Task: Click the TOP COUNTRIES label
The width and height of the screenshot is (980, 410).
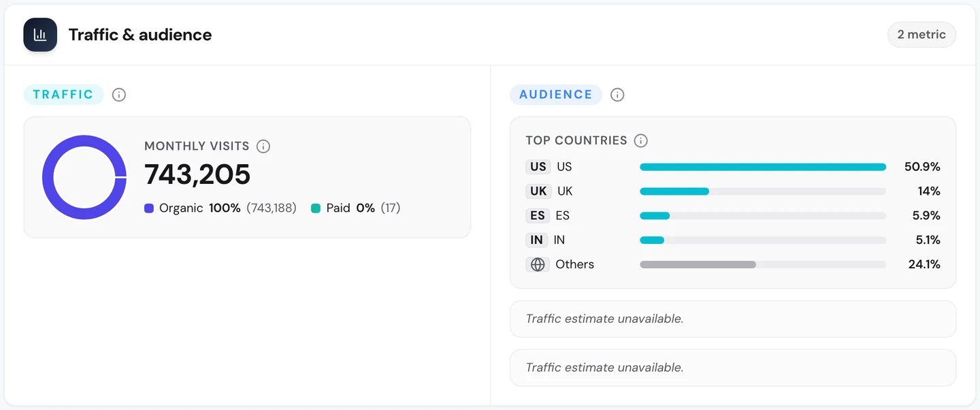Action: click(576, 141)
